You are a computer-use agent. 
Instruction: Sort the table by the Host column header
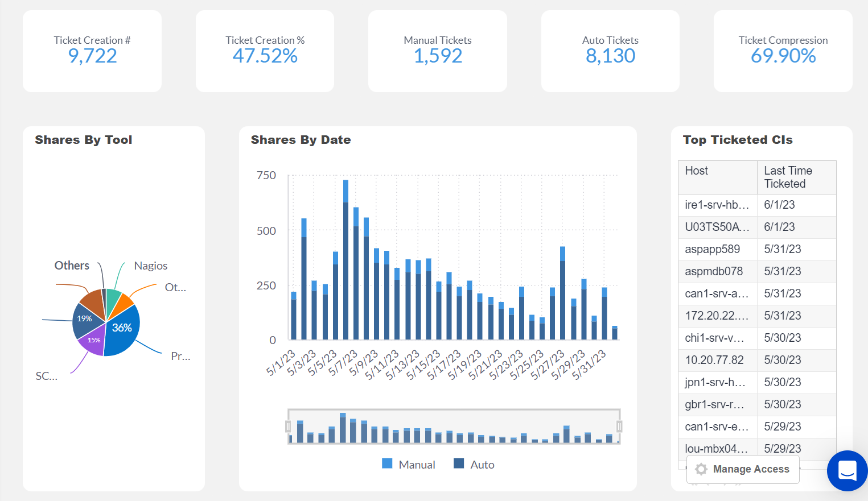click(696, 171)
